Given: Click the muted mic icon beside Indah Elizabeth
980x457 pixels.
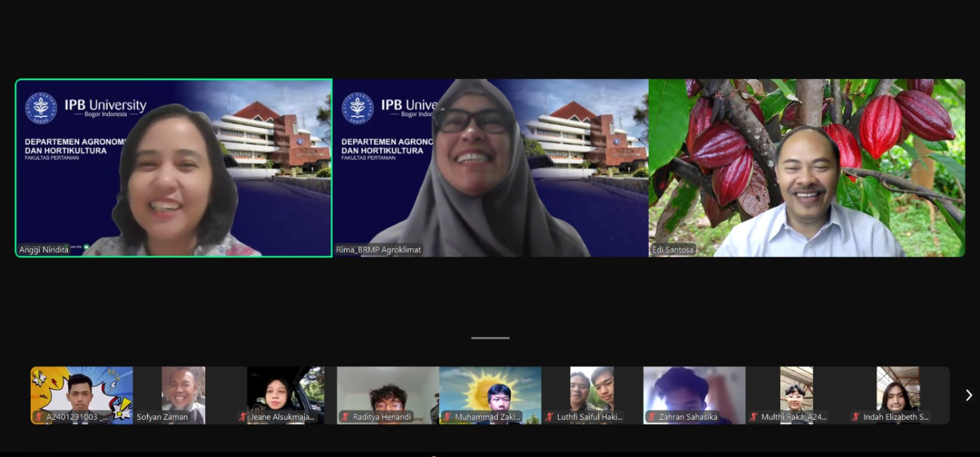Looking at the screenshot, I should coord(856,417).
